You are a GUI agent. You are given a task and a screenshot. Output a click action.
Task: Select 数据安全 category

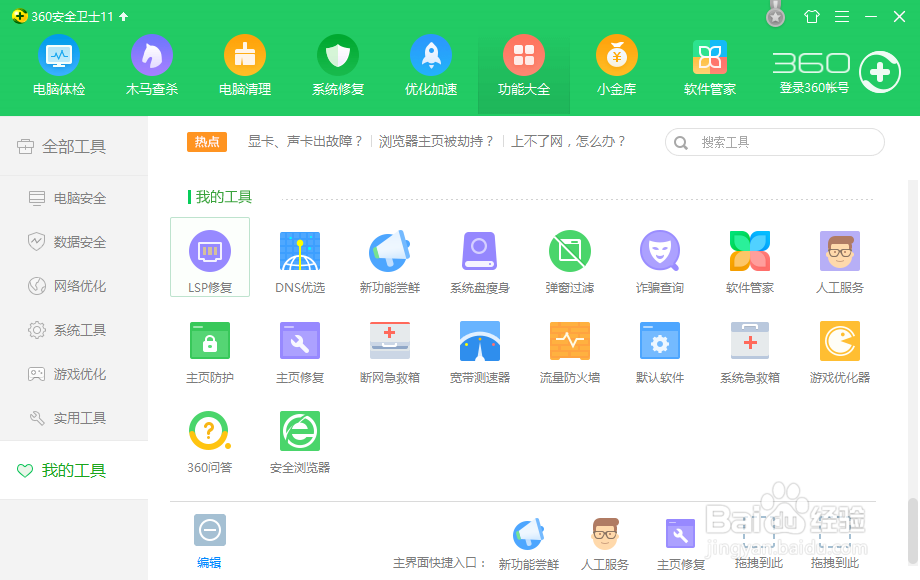[x=74, y=242]
